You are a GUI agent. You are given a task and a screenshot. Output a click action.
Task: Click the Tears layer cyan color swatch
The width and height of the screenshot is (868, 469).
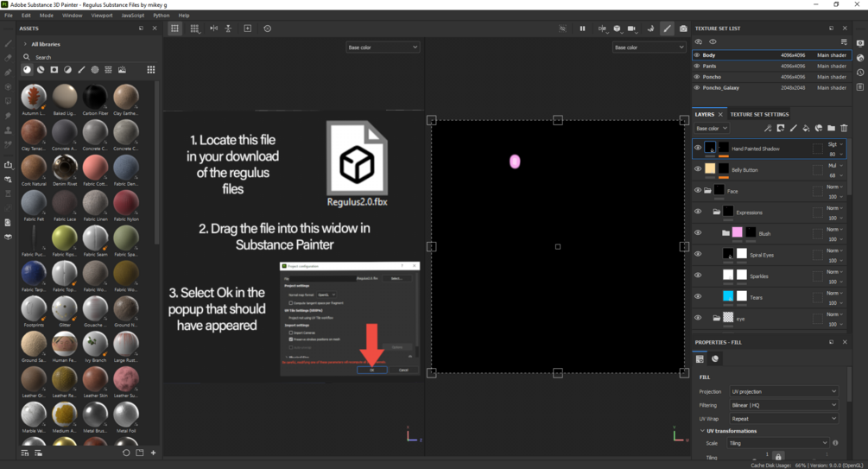pyautogui.click(x=728, y=296)
